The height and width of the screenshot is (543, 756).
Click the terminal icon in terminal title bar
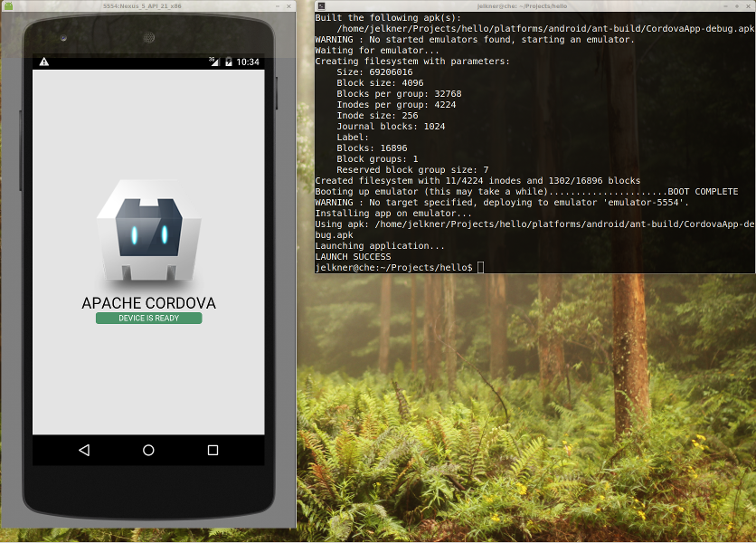coord(322,5)
